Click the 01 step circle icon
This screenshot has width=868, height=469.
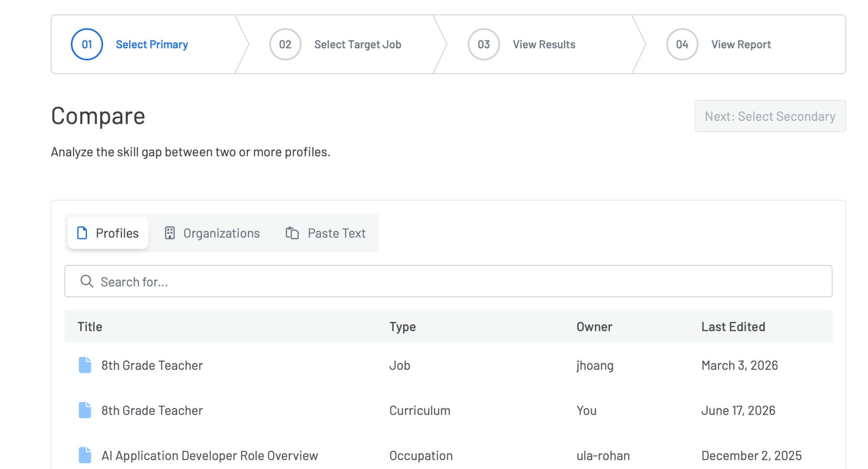point(87,44)
